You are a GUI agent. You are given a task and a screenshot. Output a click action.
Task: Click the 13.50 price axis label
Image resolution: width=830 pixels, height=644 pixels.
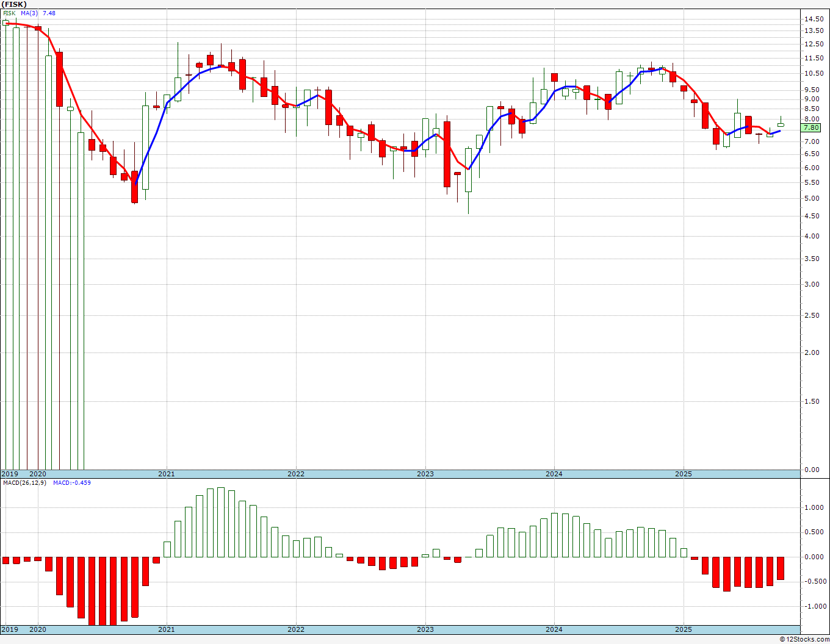pos(813,31)
